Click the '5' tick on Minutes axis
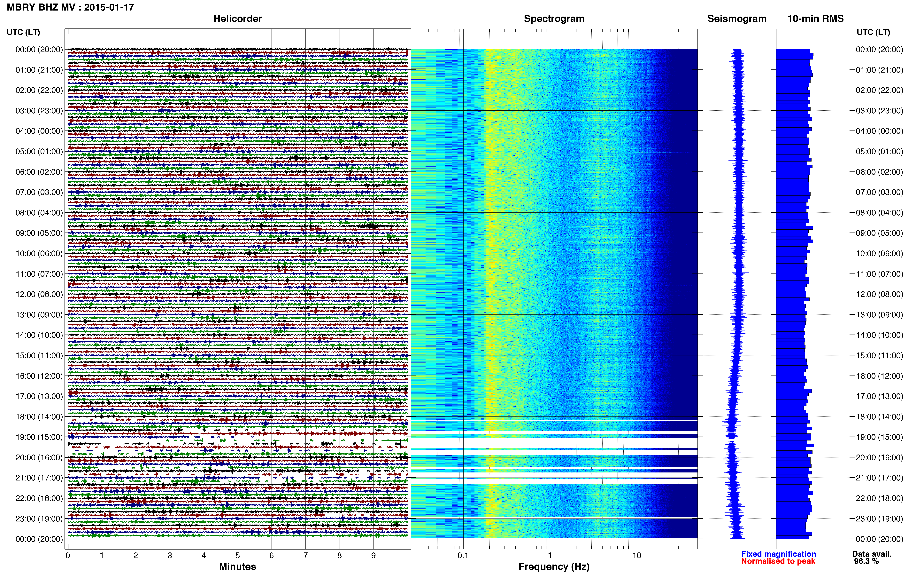924x578 pixels. (238, 555)
